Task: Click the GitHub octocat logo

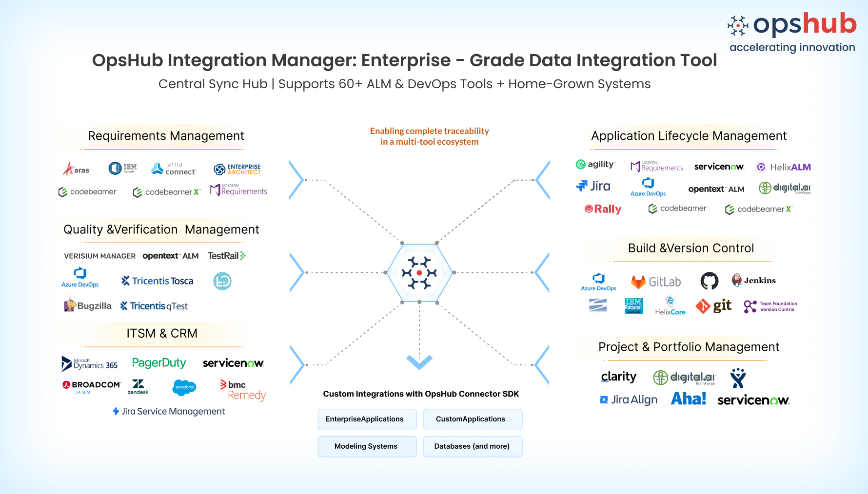Action: coord(709,281)
